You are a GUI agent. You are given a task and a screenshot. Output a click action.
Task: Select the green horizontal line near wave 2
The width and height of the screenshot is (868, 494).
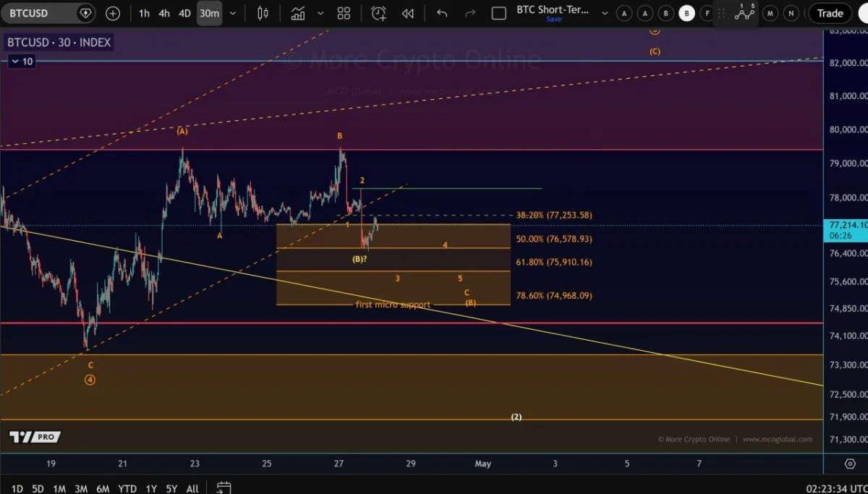pyautogui.click(x=448, y=188)
